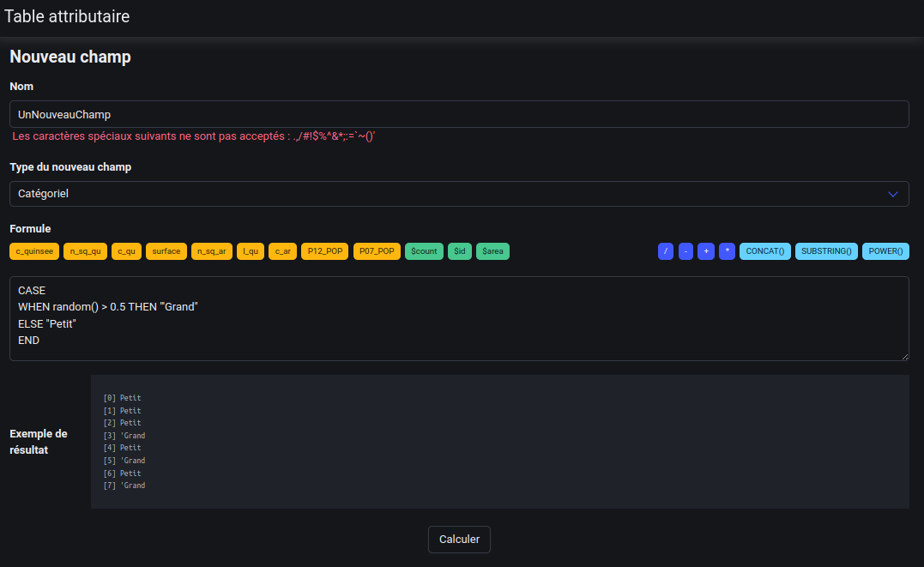Insert the c_qu field tag
Image resolution: width=924 pixels, height=567 pixels.
[126, 251]
